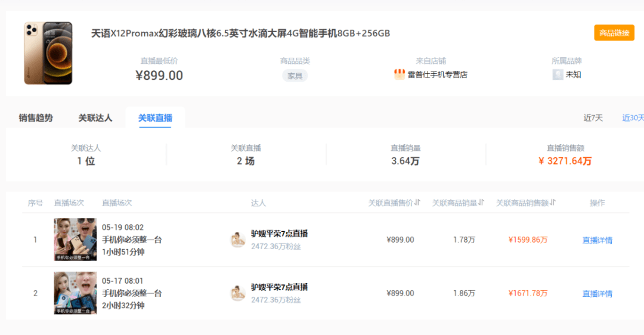This screenshot has height=335, width=644.
Task: Click streamer avatar in second row
Action: click(238, 293)
